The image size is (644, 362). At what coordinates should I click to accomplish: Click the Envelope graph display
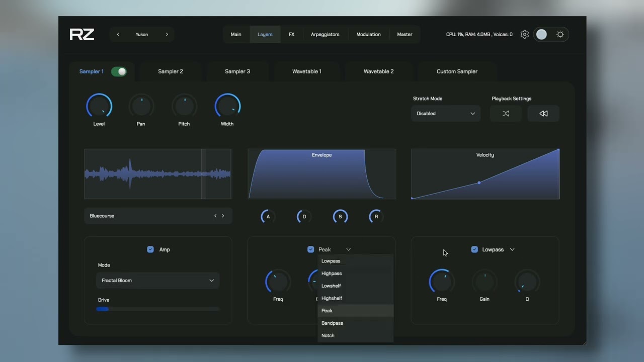(x=322, y=174)
